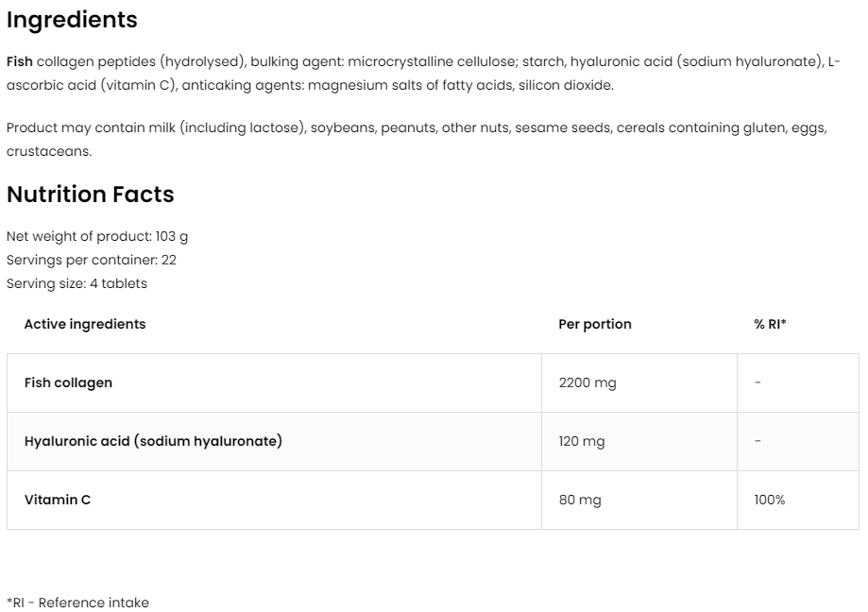Click the 2200 mg value cell
The image size is (868, 612).
587,382
